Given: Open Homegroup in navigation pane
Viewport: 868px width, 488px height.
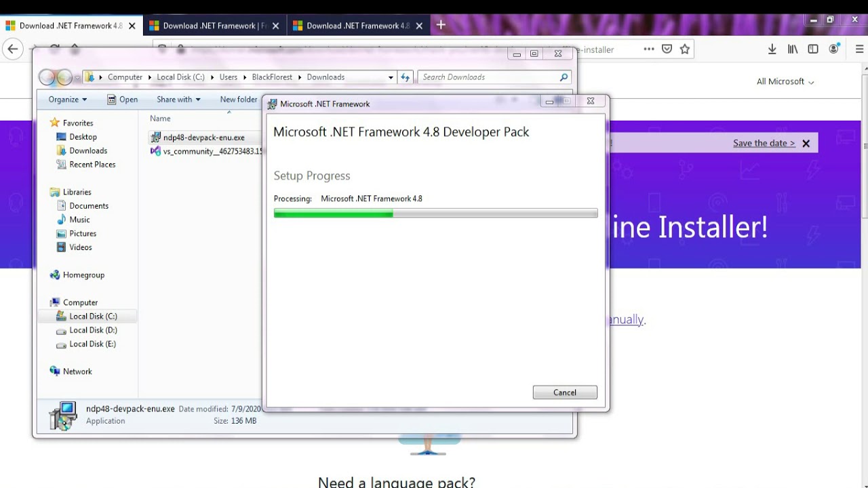Looking at the screenshot, I should pos(83,274).
